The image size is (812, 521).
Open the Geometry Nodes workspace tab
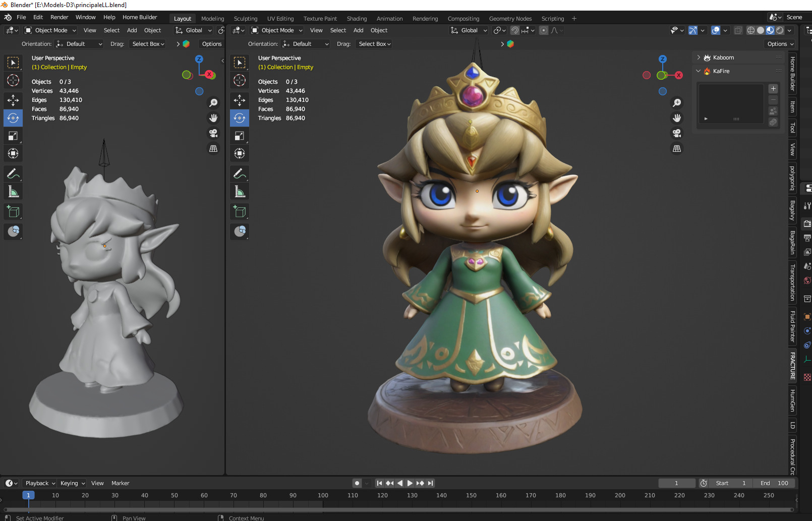tap(510, 19)
